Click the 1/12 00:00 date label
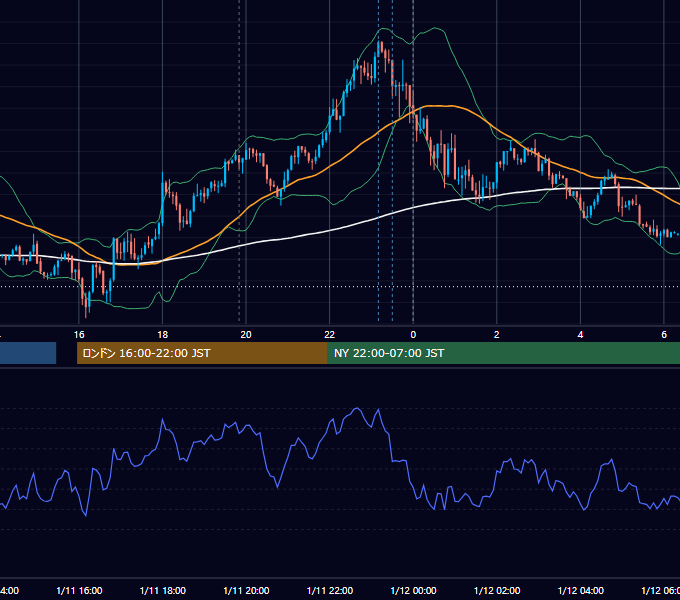Screen dimensions: 680x600 pyautogui.click(x=413, y=590)
